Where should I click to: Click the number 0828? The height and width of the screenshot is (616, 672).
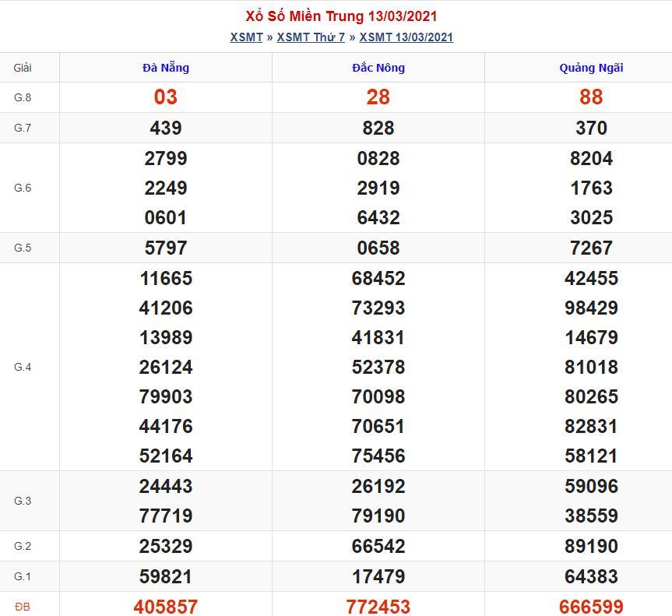point(378,158)
